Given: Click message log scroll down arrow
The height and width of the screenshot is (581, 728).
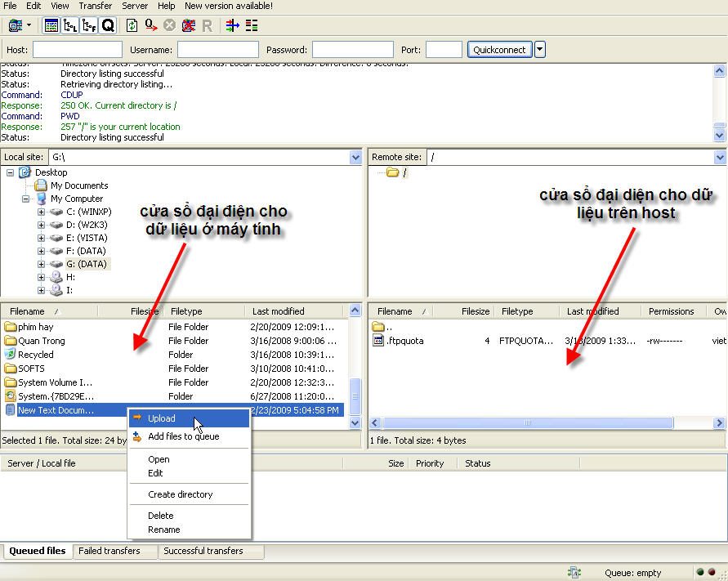Looking at the screenshot, I should [x=719, y=136].
